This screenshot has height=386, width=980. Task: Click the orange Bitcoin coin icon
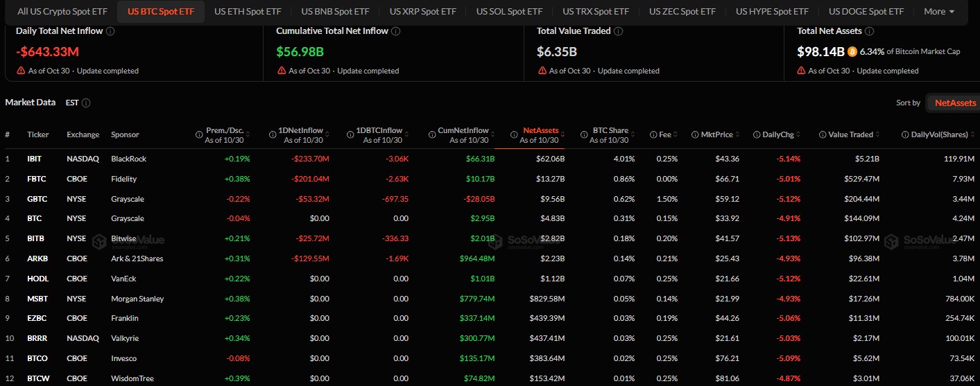pos(852,51)
